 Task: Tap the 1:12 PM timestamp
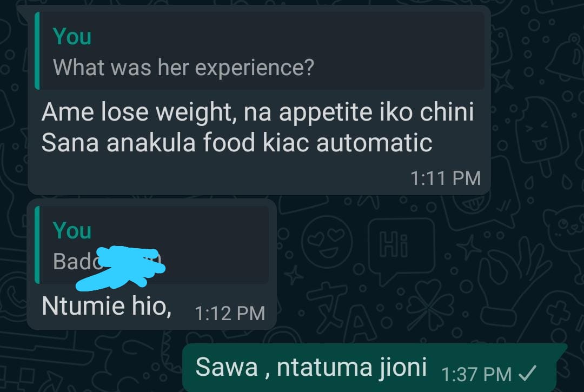(230, 314)
